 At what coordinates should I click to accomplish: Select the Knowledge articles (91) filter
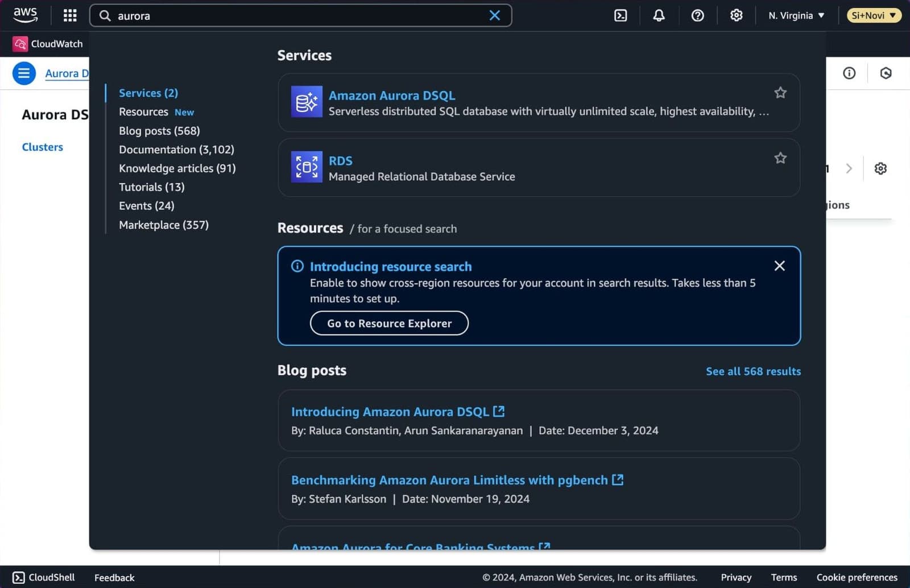177,168
